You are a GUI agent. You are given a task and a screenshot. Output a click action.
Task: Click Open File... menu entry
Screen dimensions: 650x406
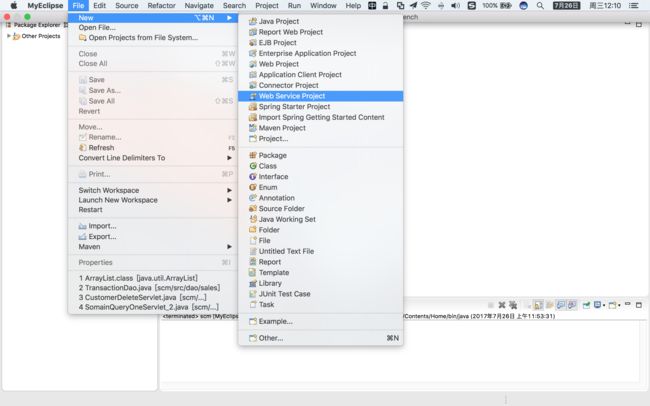click(153, 27)
